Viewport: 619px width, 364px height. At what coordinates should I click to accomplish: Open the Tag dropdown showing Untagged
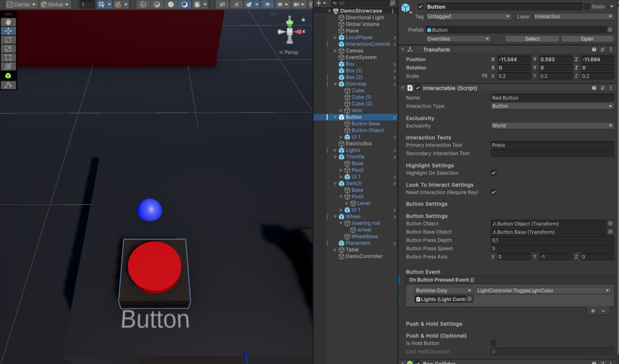point(468,16)
